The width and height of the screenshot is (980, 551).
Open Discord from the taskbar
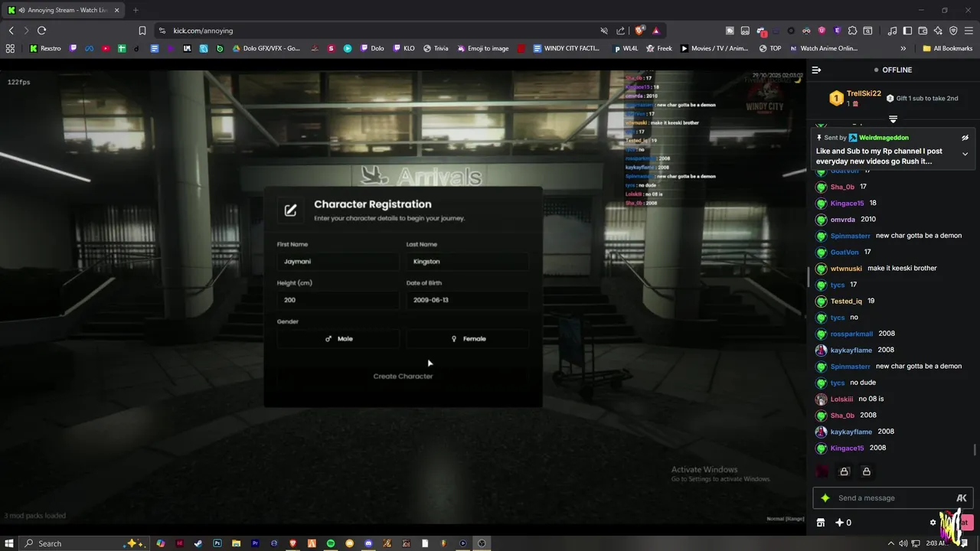[x=368, y=543]
